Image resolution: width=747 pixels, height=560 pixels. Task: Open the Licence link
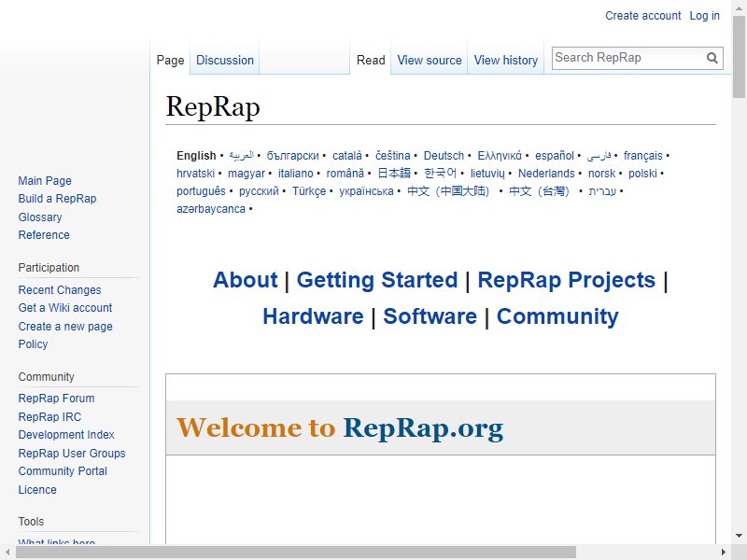tap(37, 489)
